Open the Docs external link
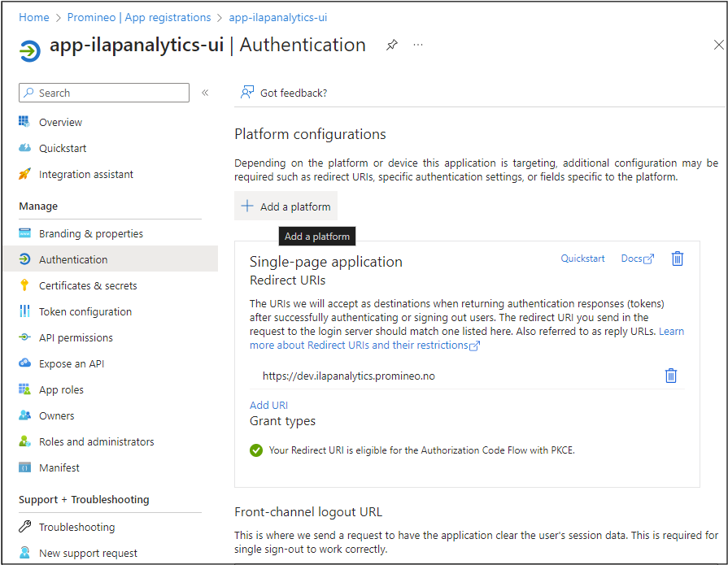The width and height of the screenshot is (728, 565). point(637,259)
